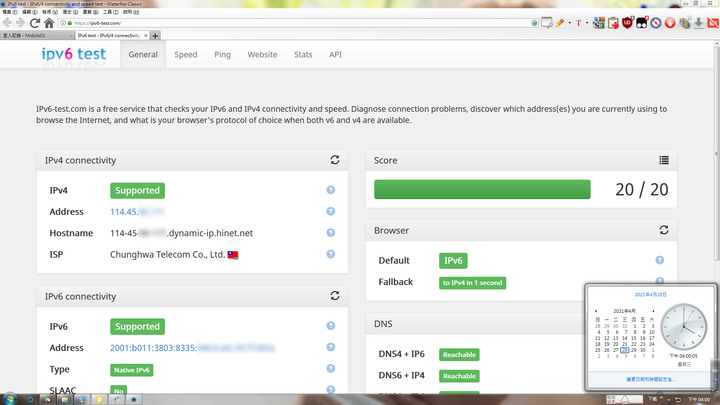Screen dimensions: 720x405
Task: Click the ipv6 test site logo
Action: (x=73, y=54)
